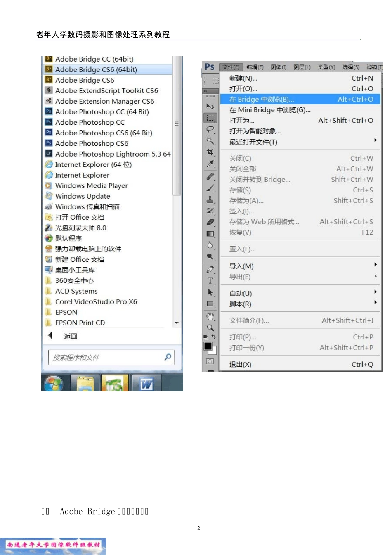Expand the Photoshop toolbar double-arrow
Image resolution: width=392 pixels, height=555 pixels.
(206, 91)
